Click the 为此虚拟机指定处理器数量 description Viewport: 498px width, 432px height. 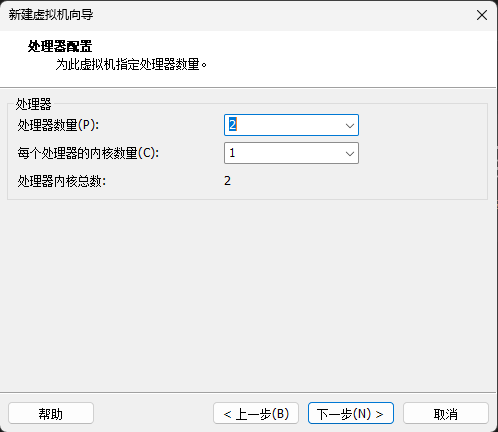click(131, 64)
